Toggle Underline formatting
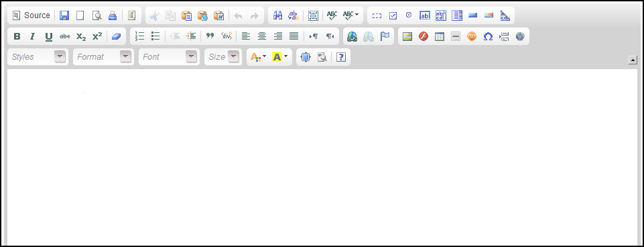Screen dimensions: 644x247 [x=49, y=36]
